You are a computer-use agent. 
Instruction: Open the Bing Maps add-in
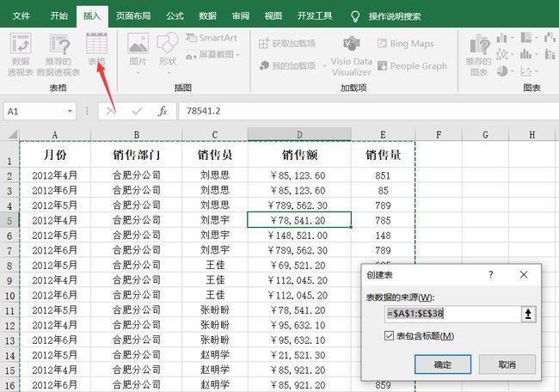(406, 44)
